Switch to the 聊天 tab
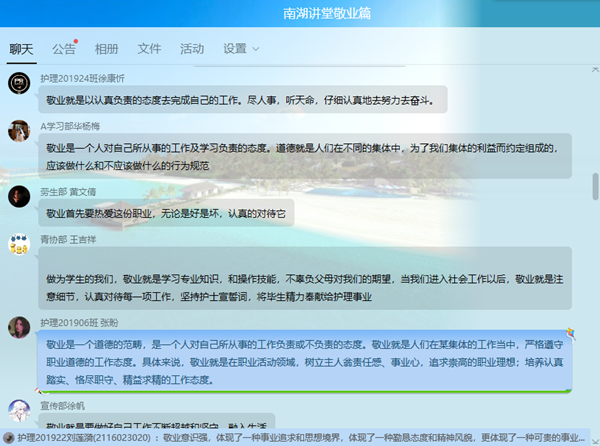Screen dimensions: 600x446 click(x=21, y=48)
